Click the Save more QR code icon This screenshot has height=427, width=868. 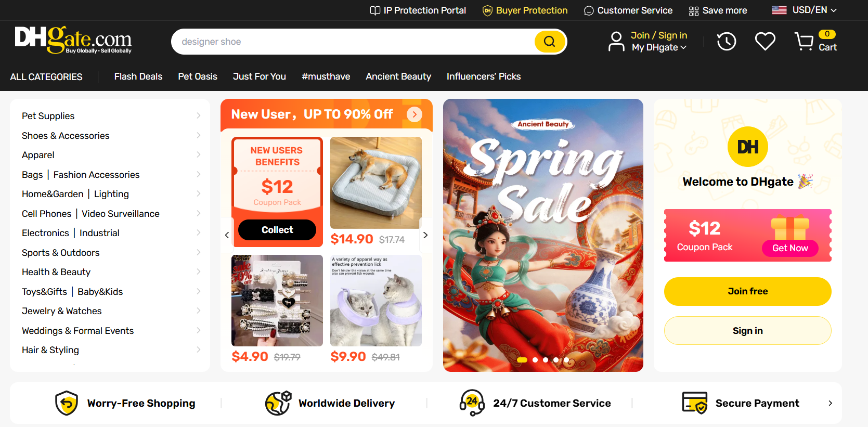pyautogui.click(x=694, y=10)
